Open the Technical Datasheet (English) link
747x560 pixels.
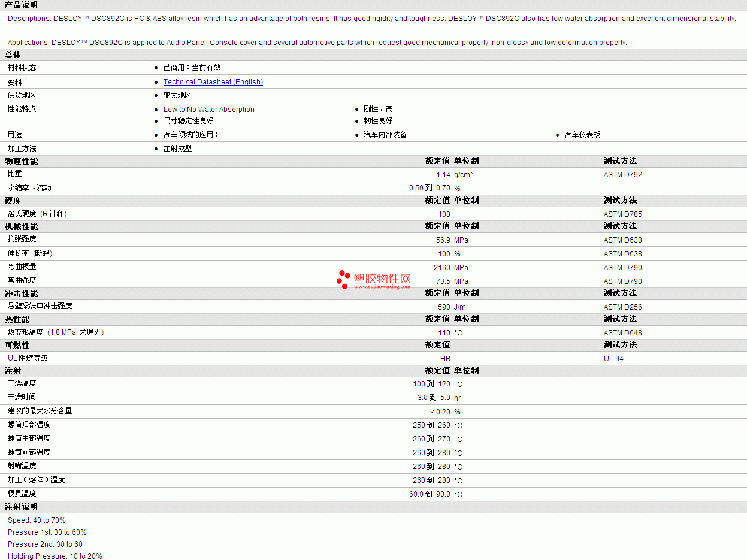click(213, 82)
